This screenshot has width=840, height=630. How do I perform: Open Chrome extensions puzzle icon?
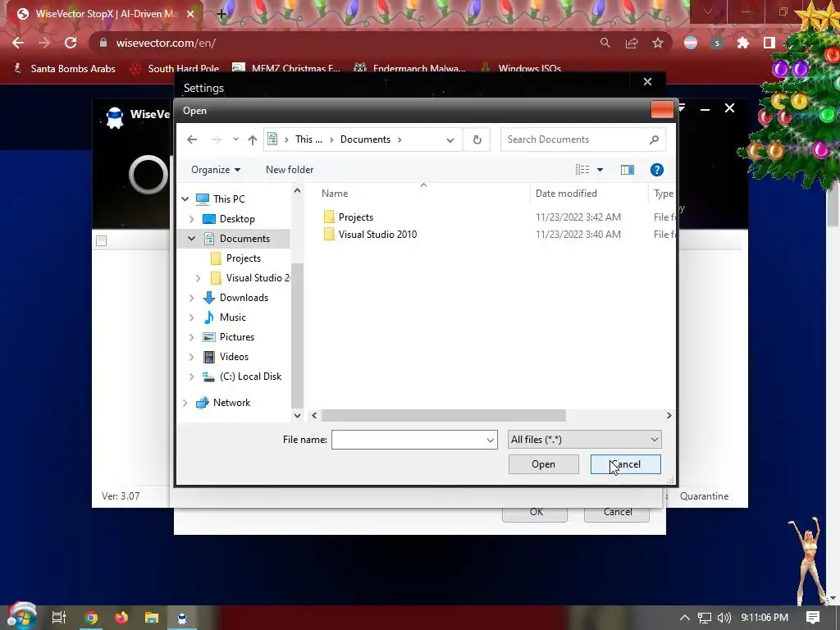click(x=743, y=43)
